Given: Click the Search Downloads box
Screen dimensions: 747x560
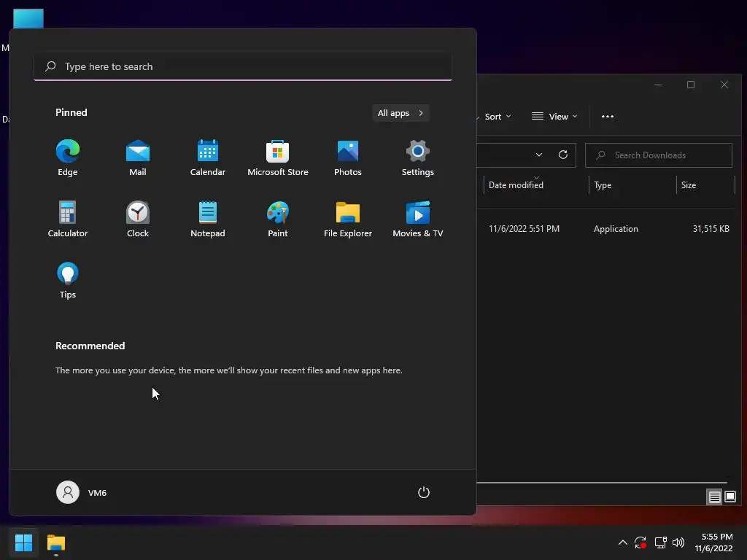Looking at the screenshot, I should click(x=659, y=155).
